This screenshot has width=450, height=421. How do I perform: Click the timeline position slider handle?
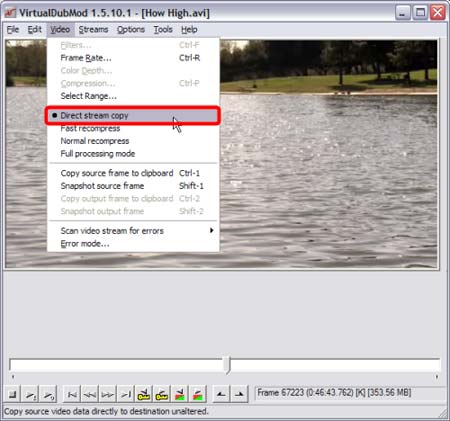point(227,365)
